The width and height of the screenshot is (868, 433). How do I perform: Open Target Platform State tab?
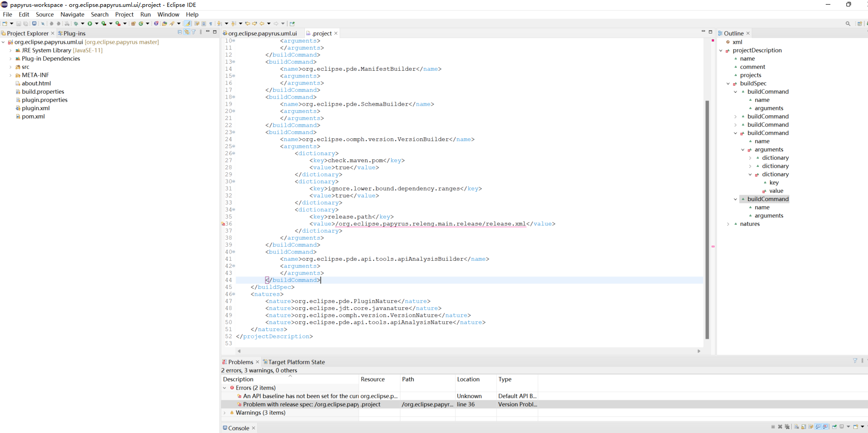293,362
